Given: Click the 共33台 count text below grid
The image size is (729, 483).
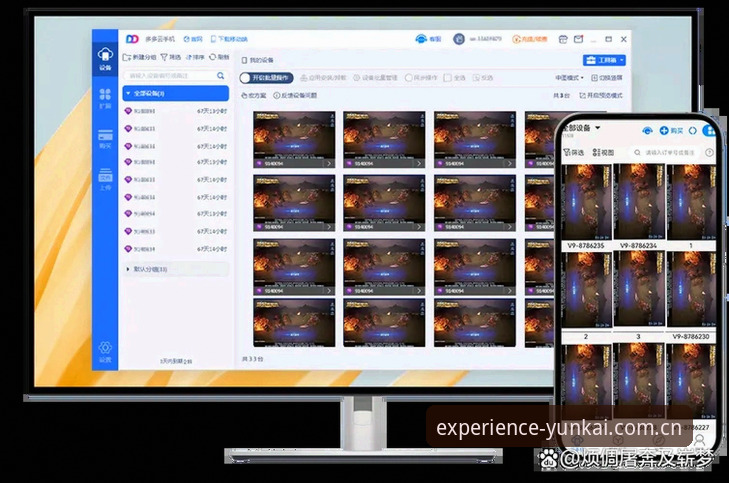Looking at the screenshot, I should pyautogui.click(x=252, y=359).
